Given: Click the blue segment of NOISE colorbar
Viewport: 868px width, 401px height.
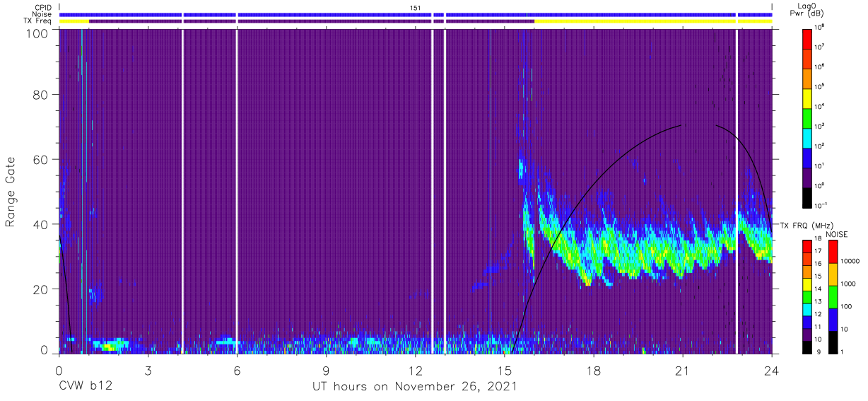Looking at the screenshot, I should pyautogui.click(x=833, y=319).
